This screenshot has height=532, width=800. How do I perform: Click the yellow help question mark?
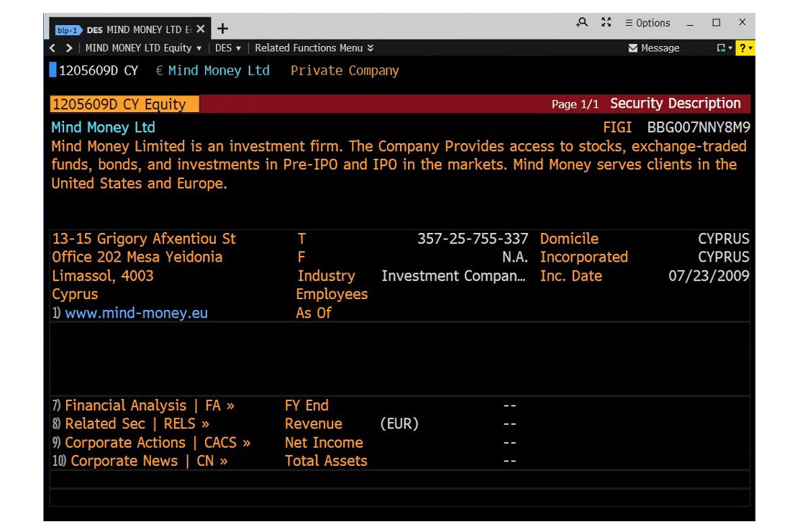click(x=745, y=48)
